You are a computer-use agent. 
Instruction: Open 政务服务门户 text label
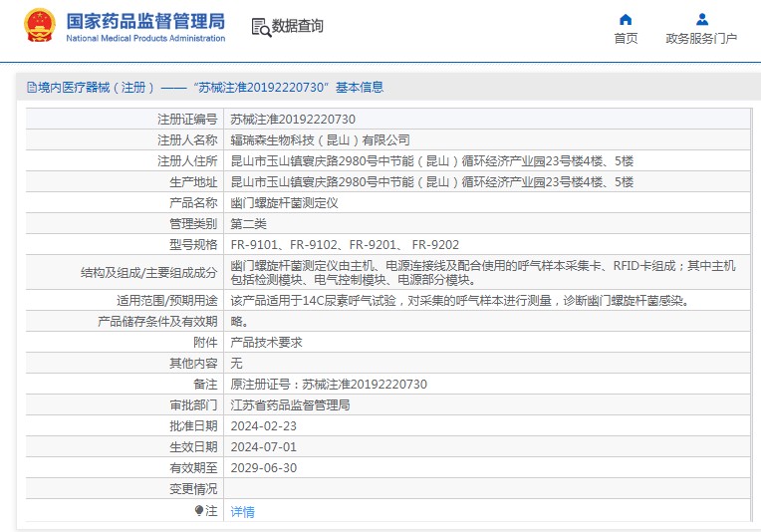[701, 39]
